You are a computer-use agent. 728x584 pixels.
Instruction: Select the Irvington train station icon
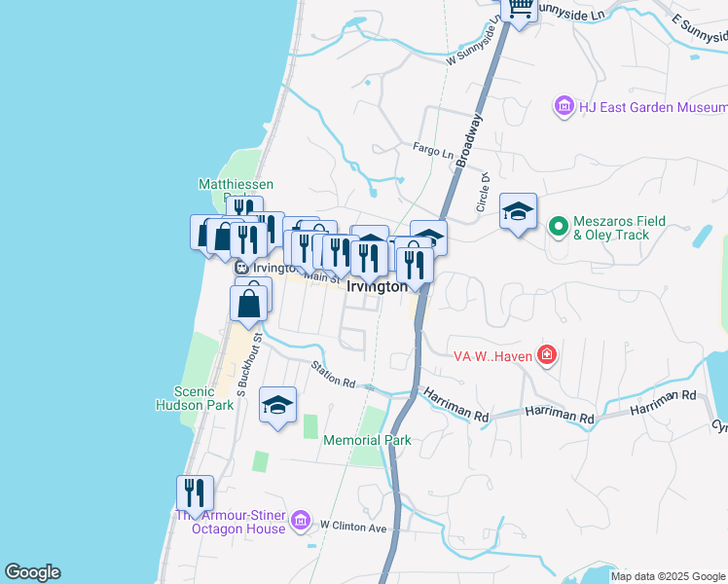241,268
